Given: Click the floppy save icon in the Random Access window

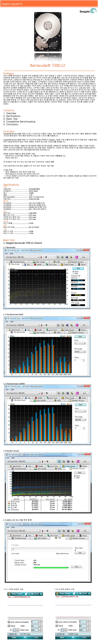Looking at the screenshot, I should pos(68,461).
